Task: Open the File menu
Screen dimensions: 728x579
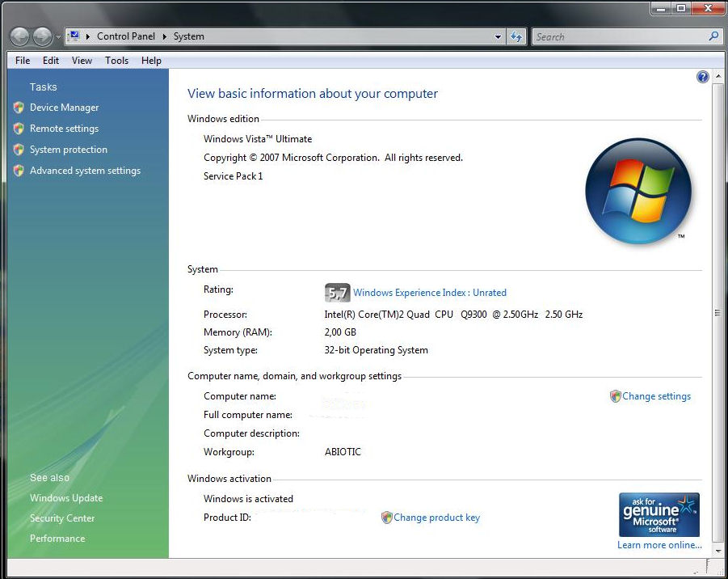Action: [23, 61]
